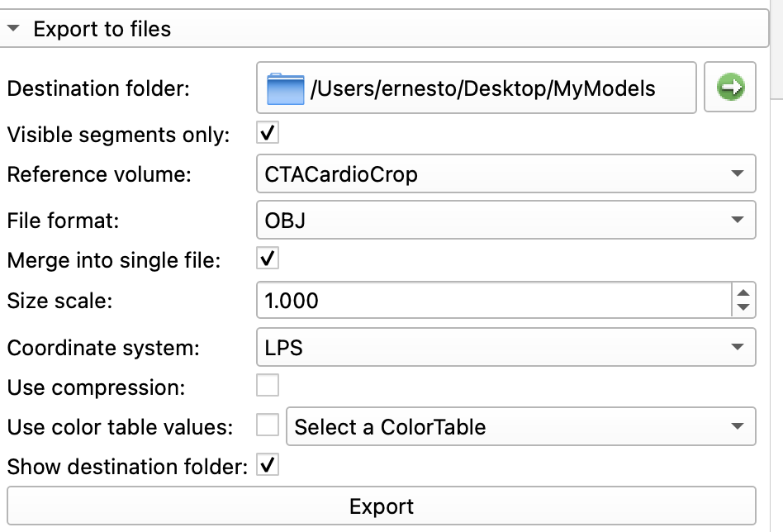This screenshot has width=783, height=532.
Task: Increase Size scale with up arrow
Action: tap(743, 292)
